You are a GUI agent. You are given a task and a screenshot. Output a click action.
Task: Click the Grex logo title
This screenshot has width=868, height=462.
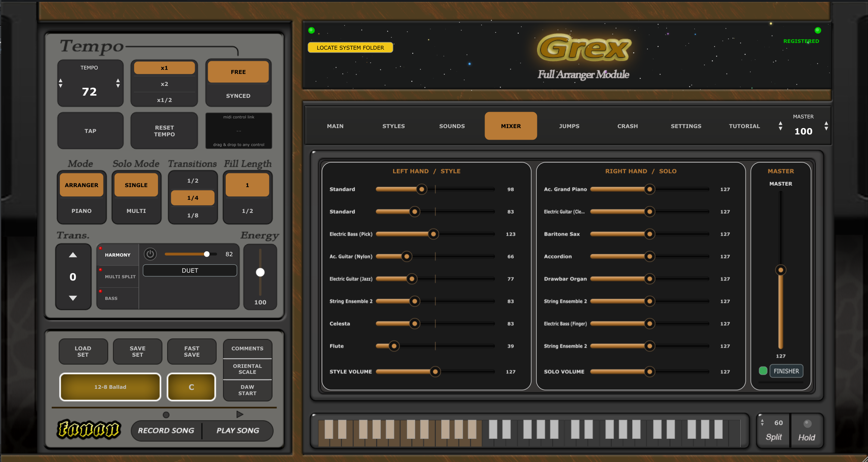pos(584,48)
